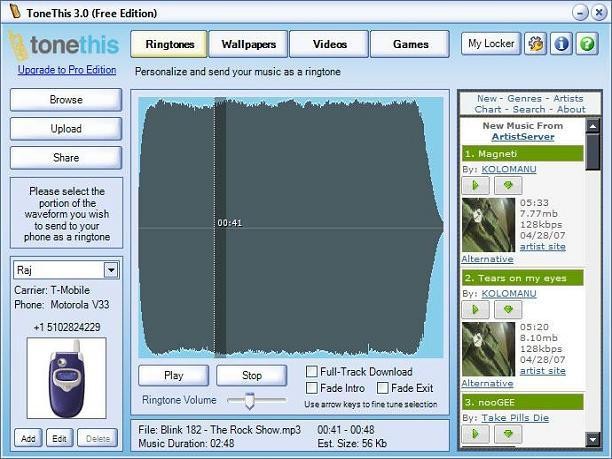
Task: Switch to the Wallpapers tab
Action: point(249,44)
